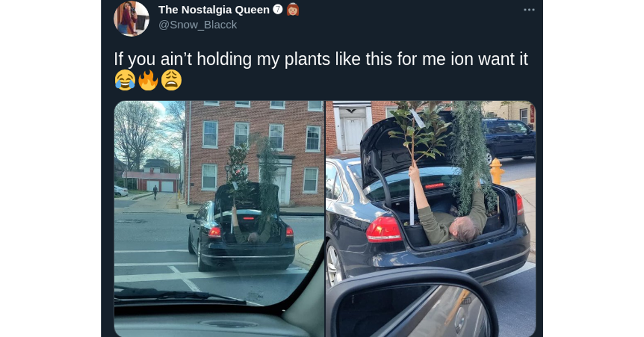Click the tweet text about holding plants

click(x=321, y=59)
